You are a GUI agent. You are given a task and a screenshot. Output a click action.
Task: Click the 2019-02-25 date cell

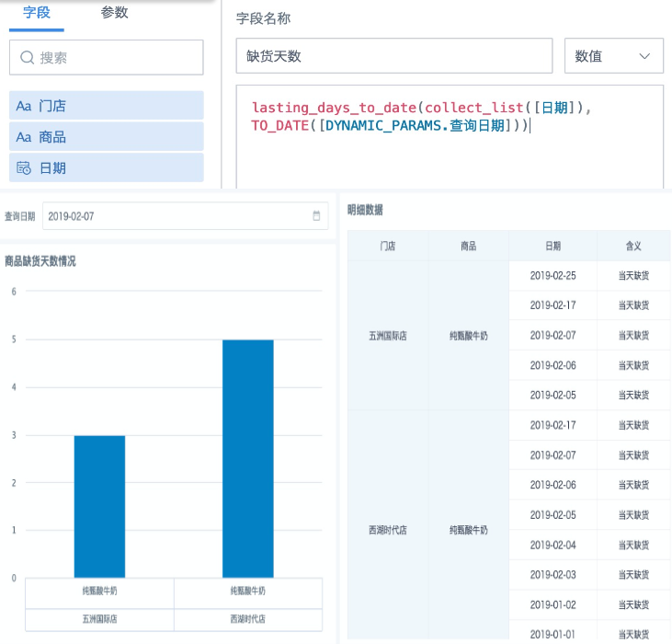coord(552,276)
